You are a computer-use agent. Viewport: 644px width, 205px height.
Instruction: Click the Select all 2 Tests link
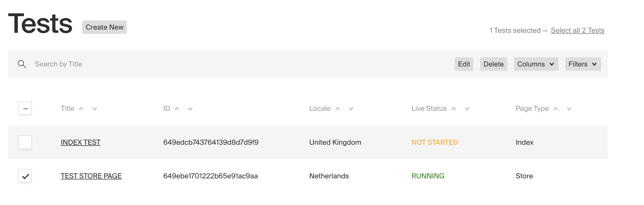coord(578,30)
